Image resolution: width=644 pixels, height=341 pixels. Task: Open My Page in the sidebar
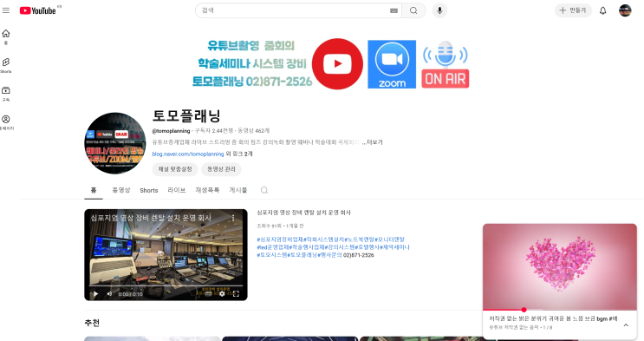[6, 122]
